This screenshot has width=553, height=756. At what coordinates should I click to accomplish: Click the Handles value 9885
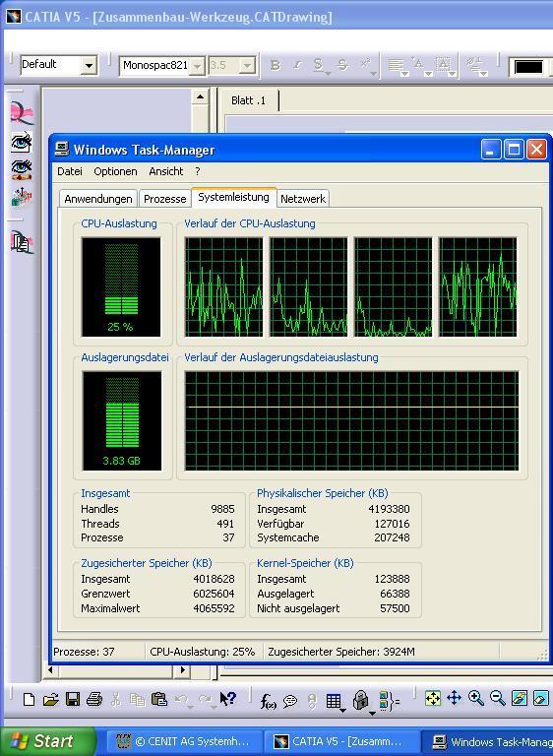point(222,509)
